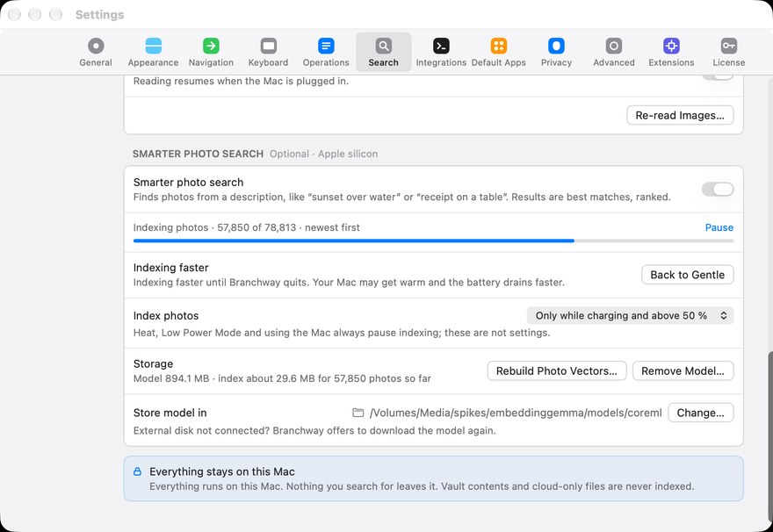The height and width of the screenshot is (532, 773).
Task: Click the 'SMARTER PHOTO SEARCH' section heading
Action: [198, 154]
